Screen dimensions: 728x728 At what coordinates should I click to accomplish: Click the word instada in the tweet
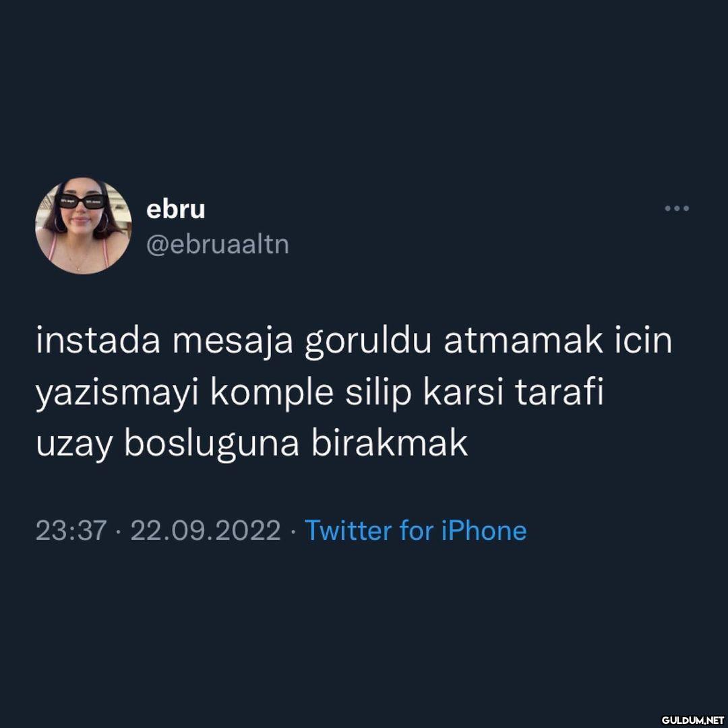point(98,341)
